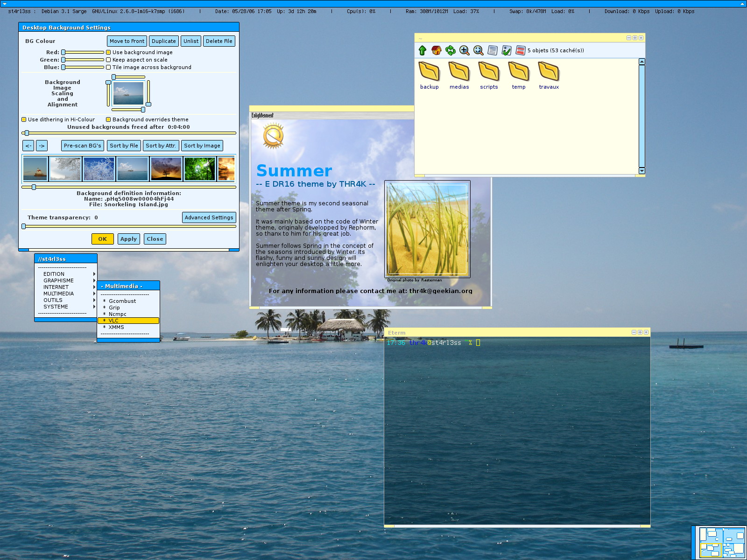Expand the INTERNET submenu
This screenshot has height=560, width=747.
point(65,287)
